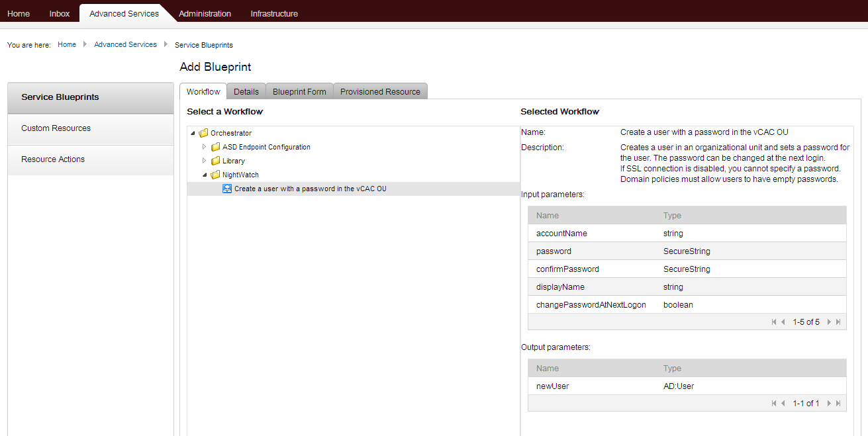Viewport: 868px width, 436px height.
Task: Click the workflow icon beside the vCAC OU entry
Action: 226,188
